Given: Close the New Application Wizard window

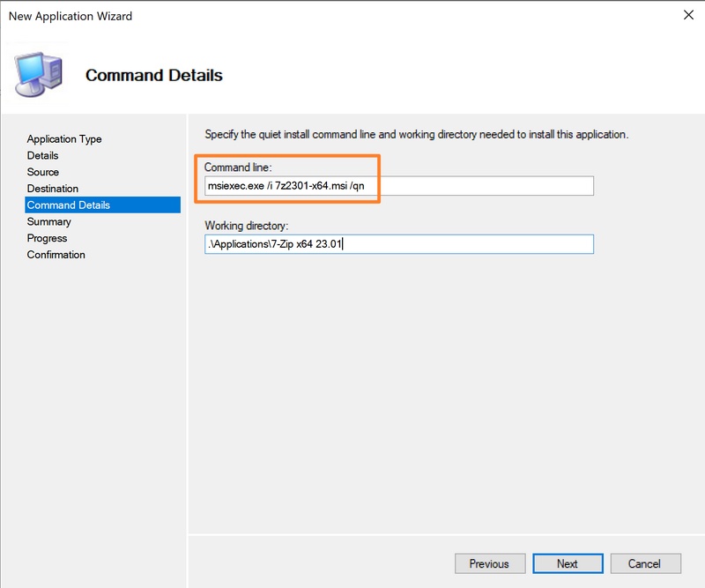Looking at the screenshot, I should (687, 15).
